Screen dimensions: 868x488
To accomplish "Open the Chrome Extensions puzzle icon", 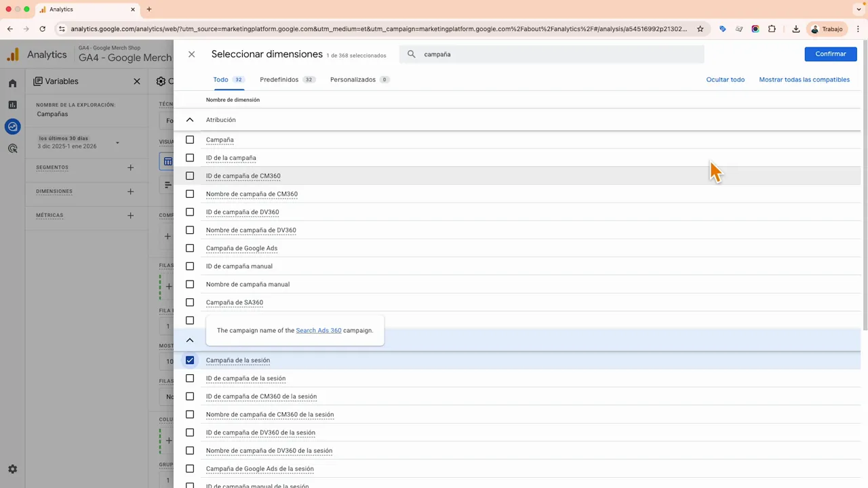I will 772,29.
